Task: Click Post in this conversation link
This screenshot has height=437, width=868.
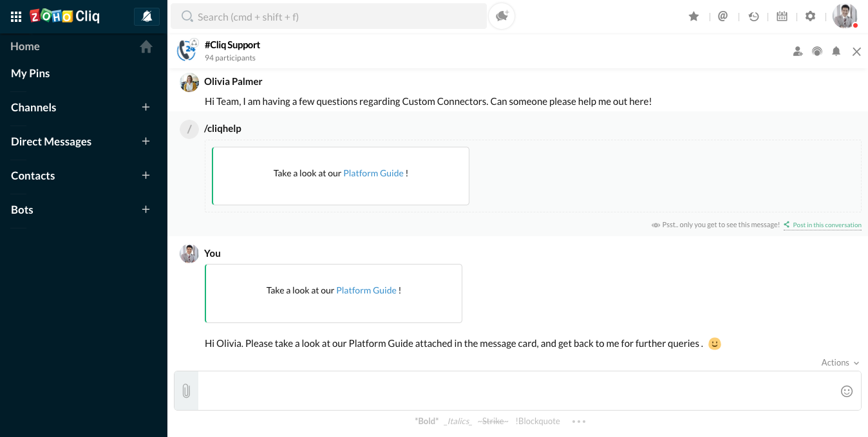Action: 826,225
